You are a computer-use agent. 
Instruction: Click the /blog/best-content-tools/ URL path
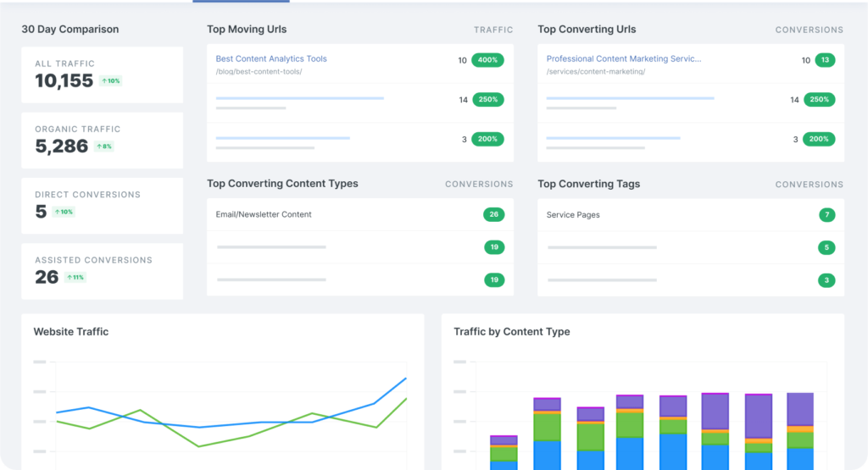(259, 72)
